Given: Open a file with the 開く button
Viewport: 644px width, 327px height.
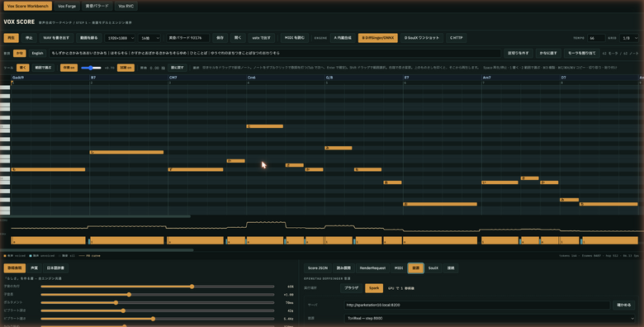Looking at the screenshot, I should coord(238,38).
